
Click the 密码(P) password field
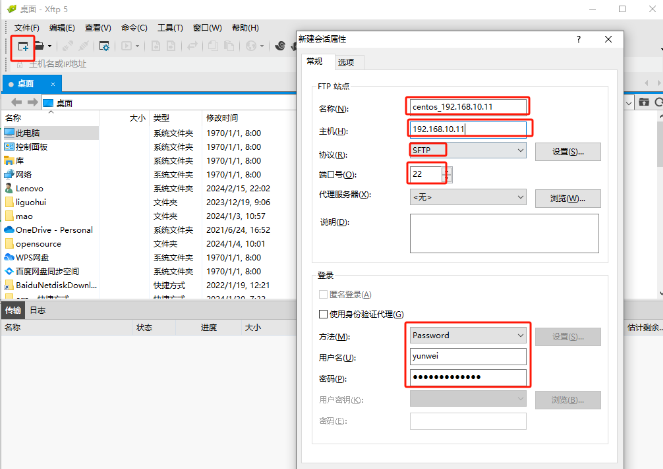pyautogui.click(x=468, y=377)
